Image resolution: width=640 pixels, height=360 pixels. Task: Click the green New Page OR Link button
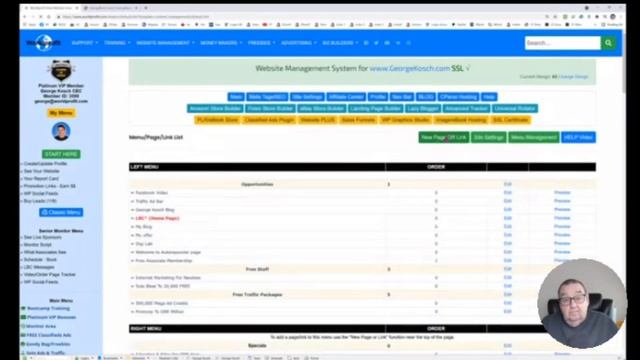click(443, 138)
